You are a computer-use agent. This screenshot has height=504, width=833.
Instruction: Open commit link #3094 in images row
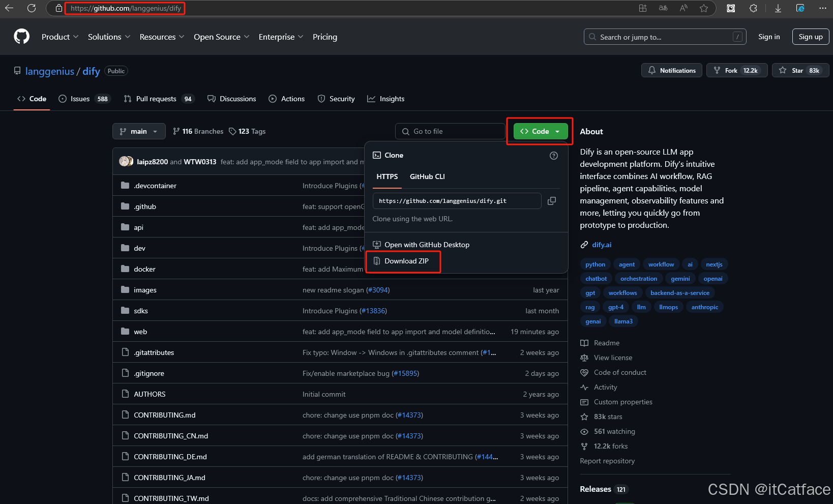coord(378,290)
